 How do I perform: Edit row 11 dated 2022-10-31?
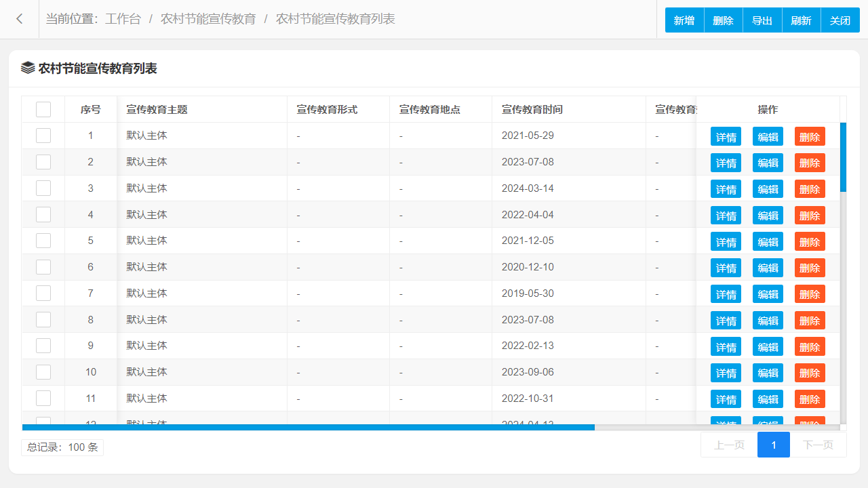point(768,399)
